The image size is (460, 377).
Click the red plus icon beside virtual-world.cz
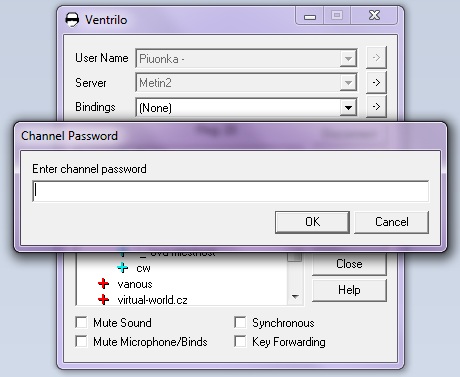103,299
